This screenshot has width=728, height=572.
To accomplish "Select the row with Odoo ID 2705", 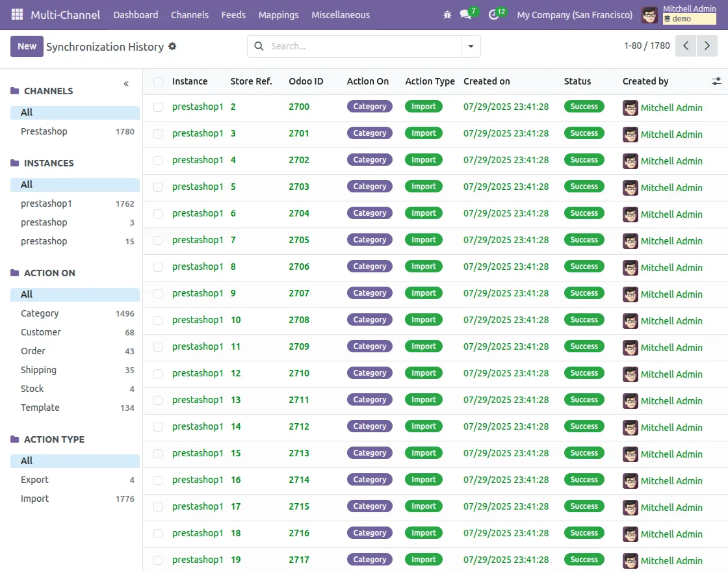I will coord(158,240).
